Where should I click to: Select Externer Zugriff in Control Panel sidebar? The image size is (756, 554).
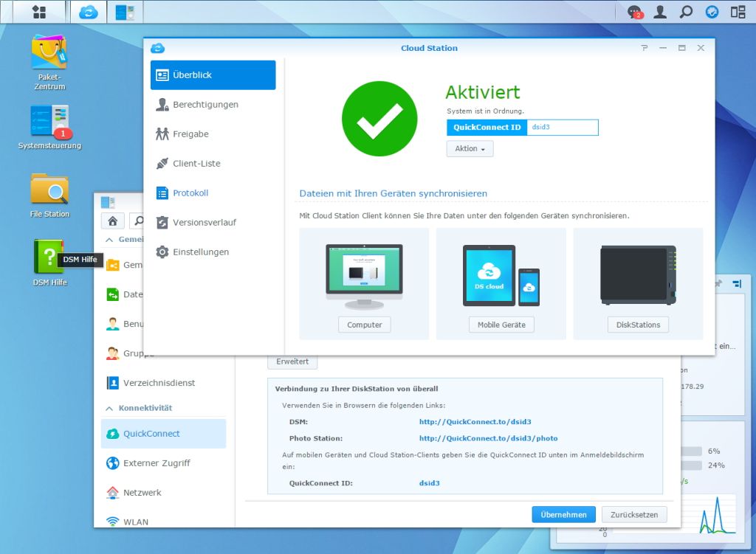click(163, 463)
